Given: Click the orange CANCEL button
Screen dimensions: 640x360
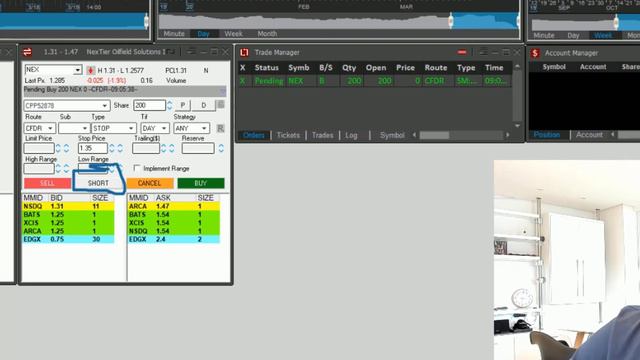Looking at the screenshot, I should point(149,183).
